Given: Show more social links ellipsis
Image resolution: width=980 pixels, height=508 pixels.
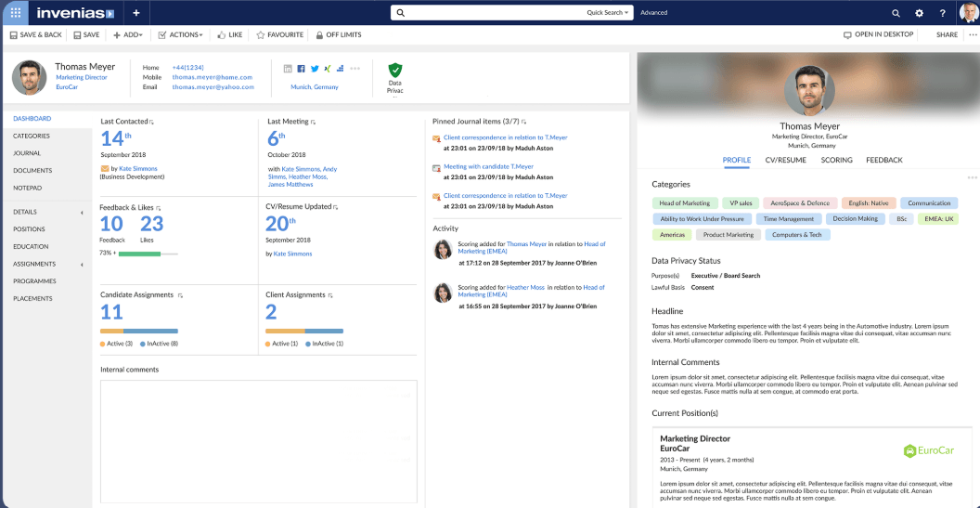Looking at the screenshot, I should pos(355,68).
